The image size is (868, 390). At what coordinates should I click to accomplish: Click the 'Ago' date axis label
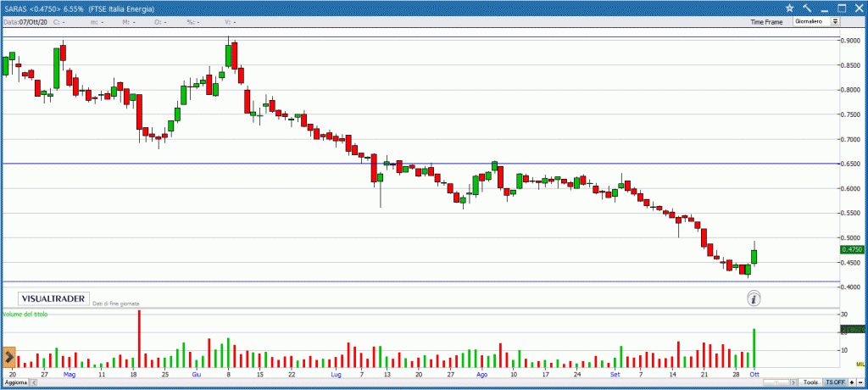click(x=482, y=375)
